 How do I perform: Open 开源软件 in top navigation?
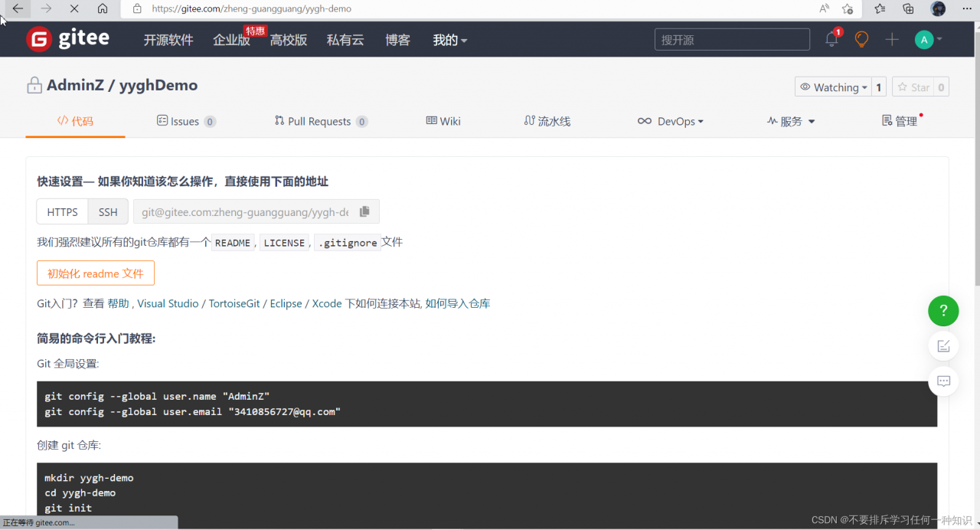168,40
